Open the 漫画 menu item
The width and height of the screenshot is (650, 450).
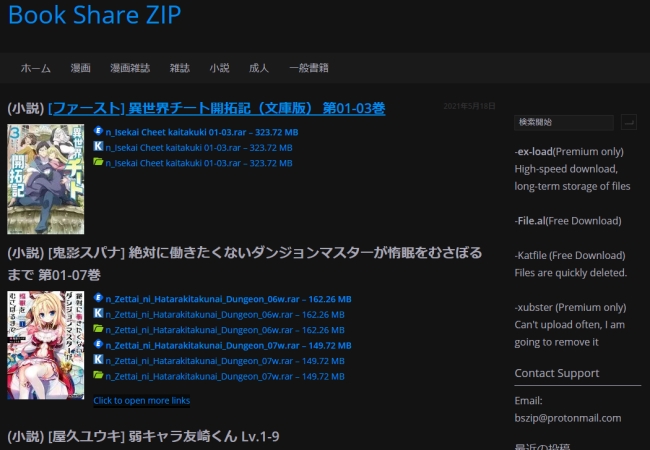point(80,68)
